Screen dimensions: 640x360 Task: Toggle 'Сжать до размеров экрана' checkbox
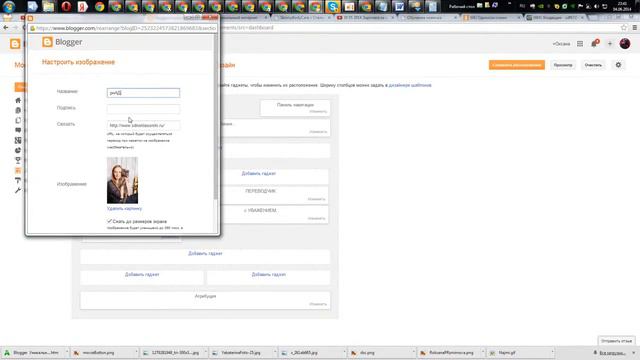point(109,221)
